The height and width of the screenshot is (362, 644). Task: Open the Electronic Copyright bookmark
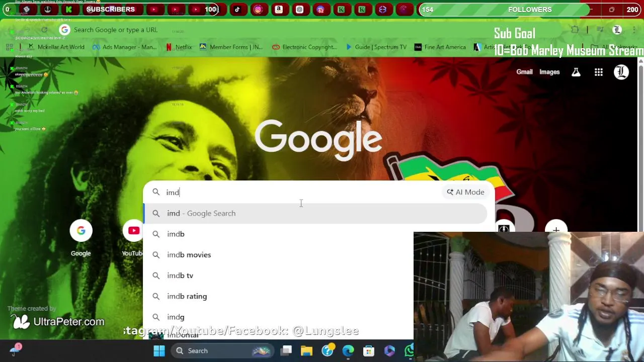pyautogui.click(x=304, y=47)
